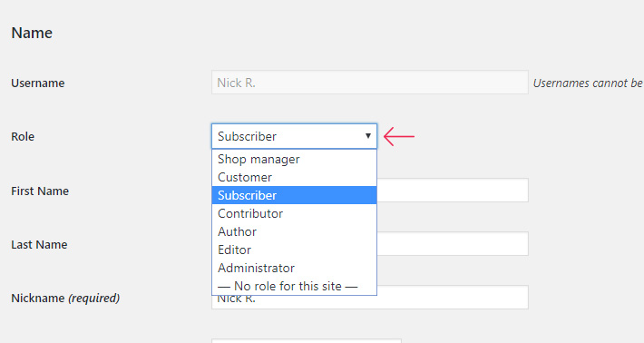This screenshot has width=644, height=343.
Task: Choose the Customer role option
Action: pos(294,177)
